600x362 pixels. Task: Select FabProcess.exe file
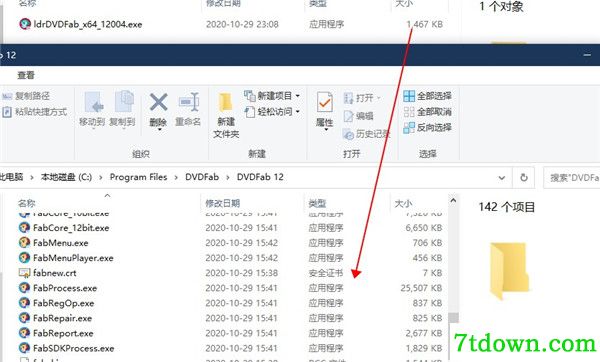point(65,288)
